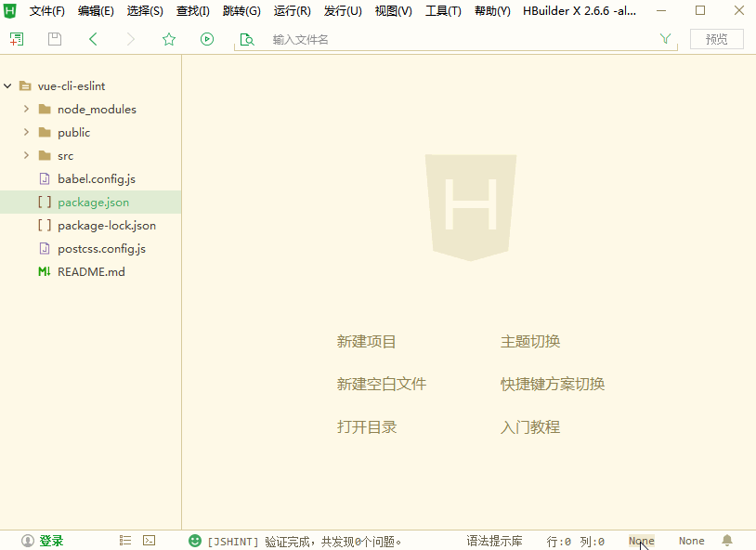Click the rightmost None status entry

point(691,541)
